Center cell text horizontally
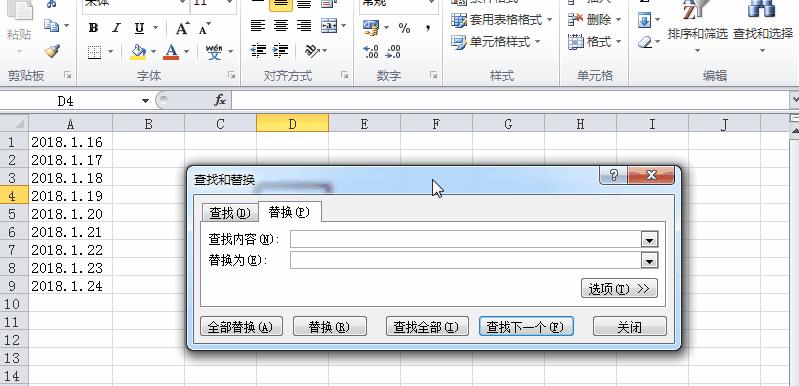The height and width of the screenshot is (386, 799). click(x=281, y=25)
